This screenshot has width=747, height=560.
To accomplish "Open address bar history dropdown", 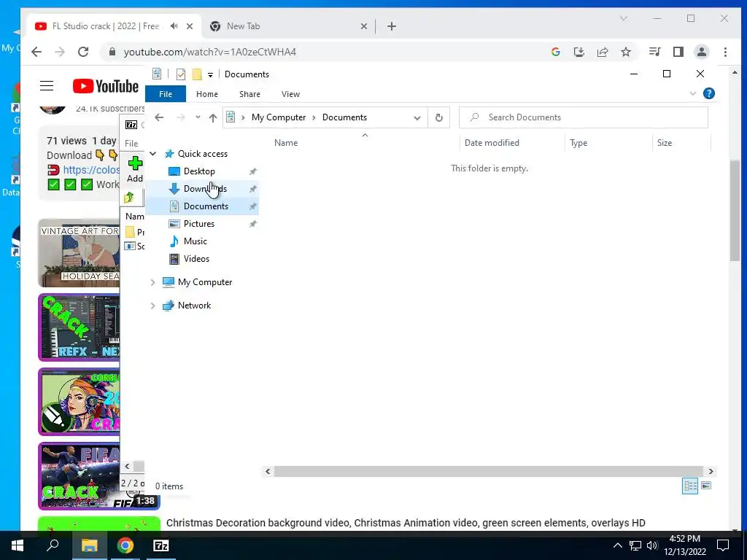I will (417, 117).
